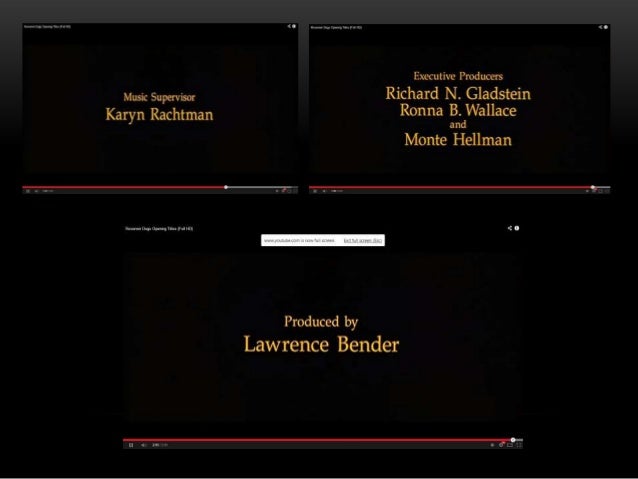
Task: Click info icon above Music Supervisor video
Action: point(294,26)
